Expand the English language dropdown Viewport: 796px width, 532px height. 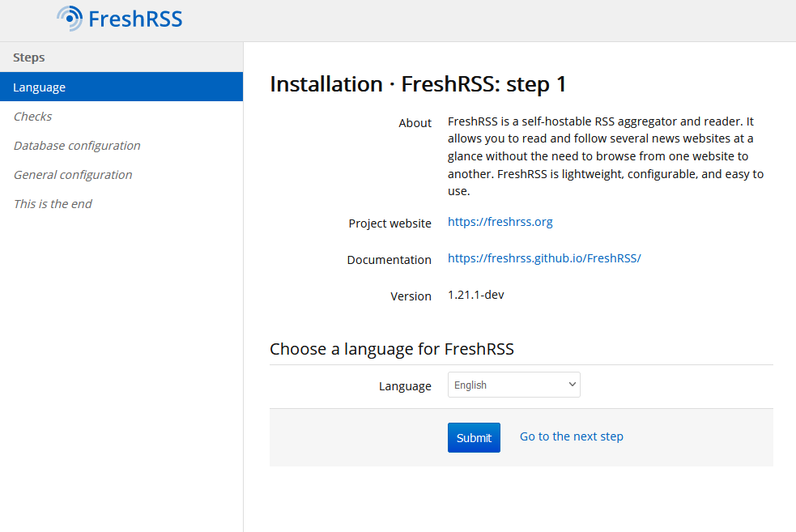coord(514,385)
